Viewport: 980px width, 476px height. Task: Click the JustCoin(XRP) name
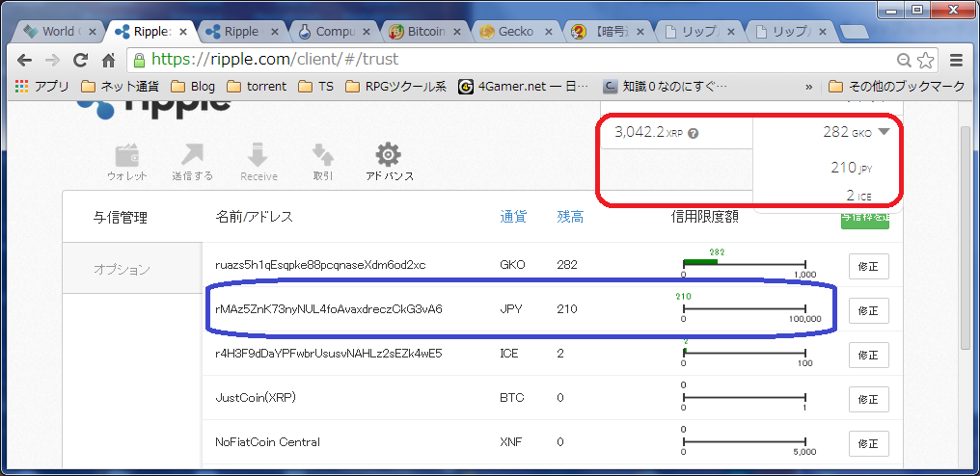tap(255, 398)
